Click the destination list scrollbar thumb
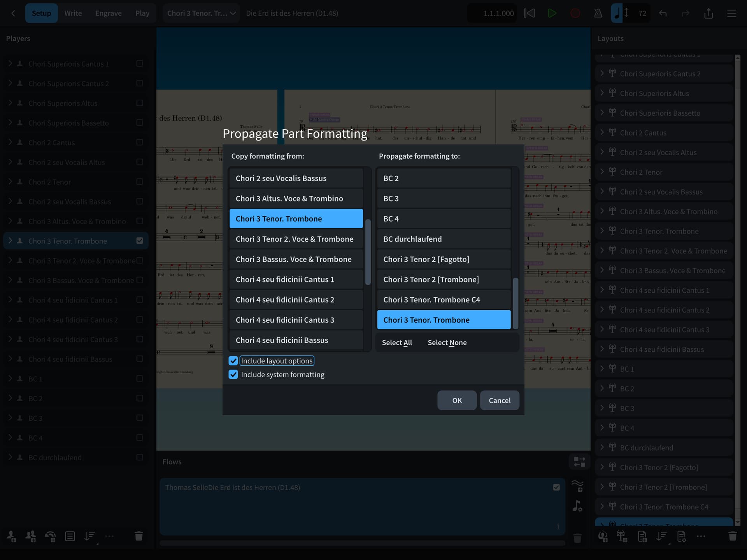 [x=516, y=303]
